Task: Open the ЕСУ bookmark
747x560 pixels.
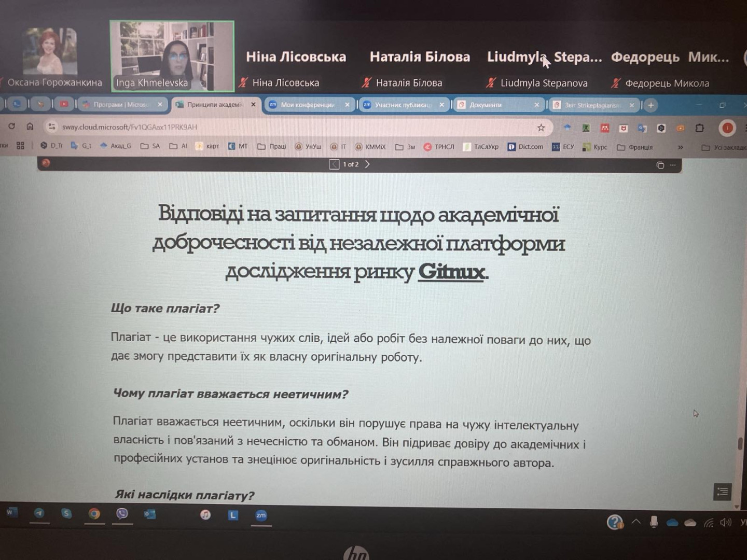Action: click(x=563, y=147)
